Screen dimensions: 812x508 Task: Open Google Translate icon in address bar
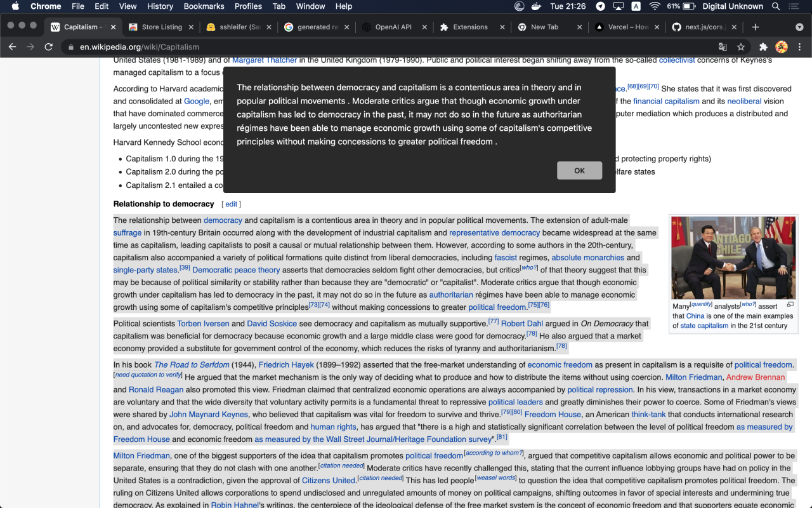click(723, 47)
